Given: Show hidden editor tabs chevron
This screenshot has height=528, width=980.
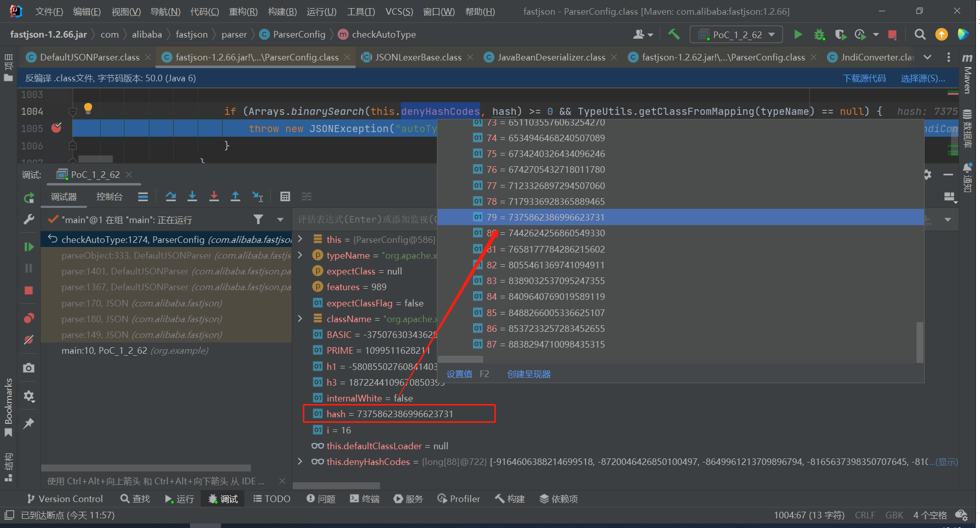Looking at the screenshot, I should tap(927, 57).
